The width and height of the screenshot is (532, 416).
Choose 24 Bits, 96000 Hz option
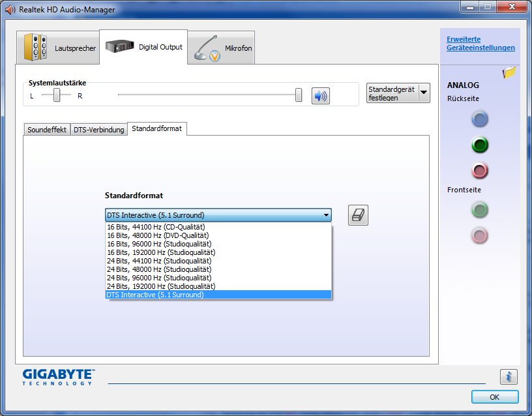[x=218, y=278]
